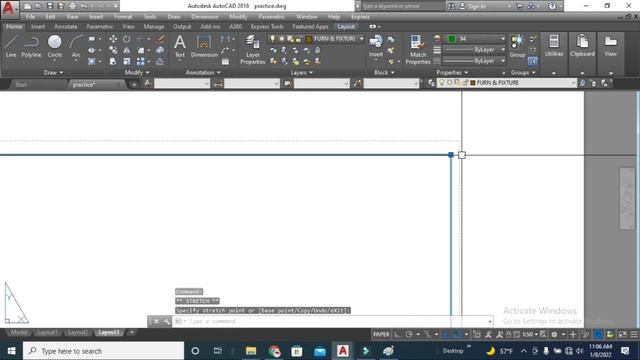The width and height of the screenshot is (640, 360).
Task: Select the Rotate tool in Modify panel
Action: (x=127, y=39)
